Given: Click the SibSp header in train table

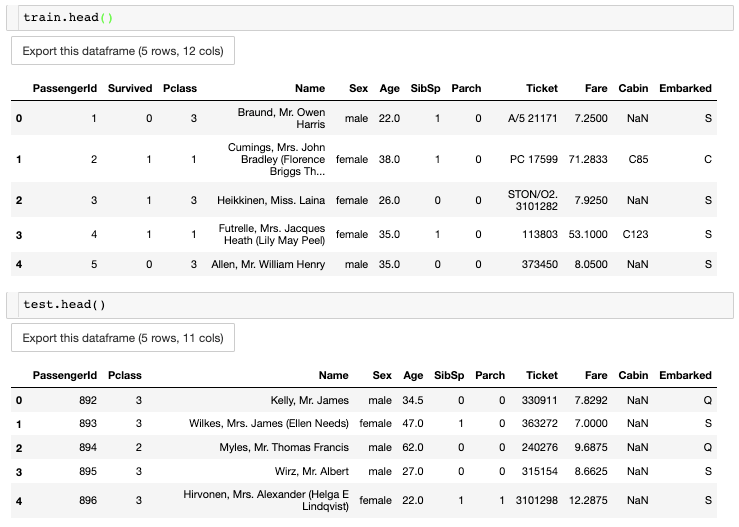Looking at the screenshot, I should [425, 89].
